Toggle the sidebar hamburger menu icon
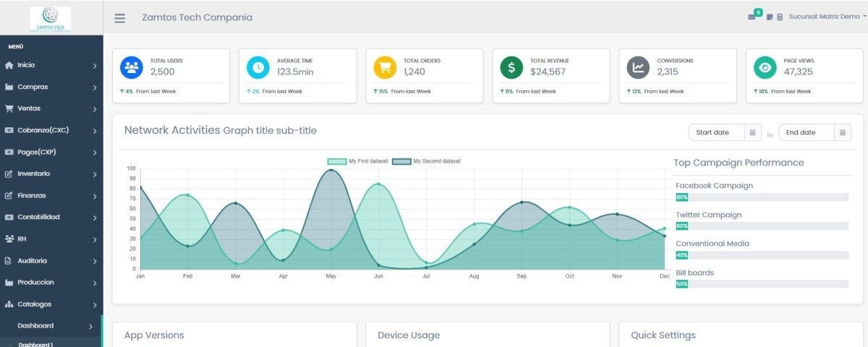 [x=120, y=18]
